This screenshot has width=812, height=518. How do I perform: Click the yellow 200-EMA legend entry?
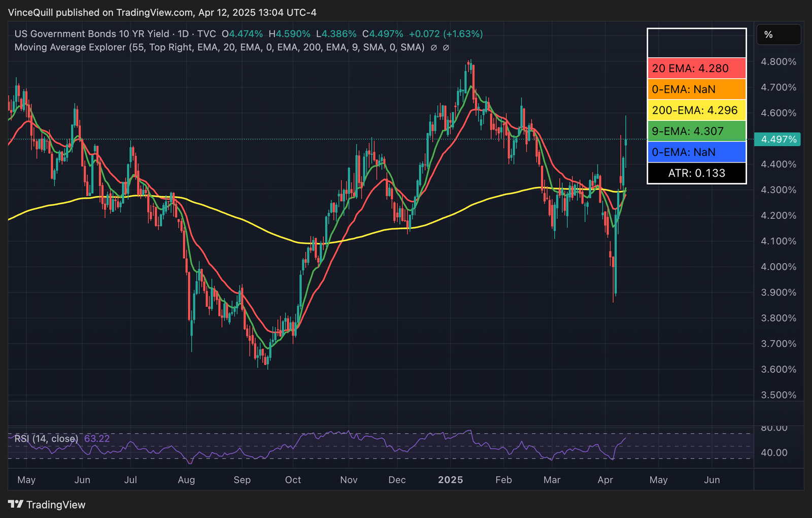[x=696, y=110]
